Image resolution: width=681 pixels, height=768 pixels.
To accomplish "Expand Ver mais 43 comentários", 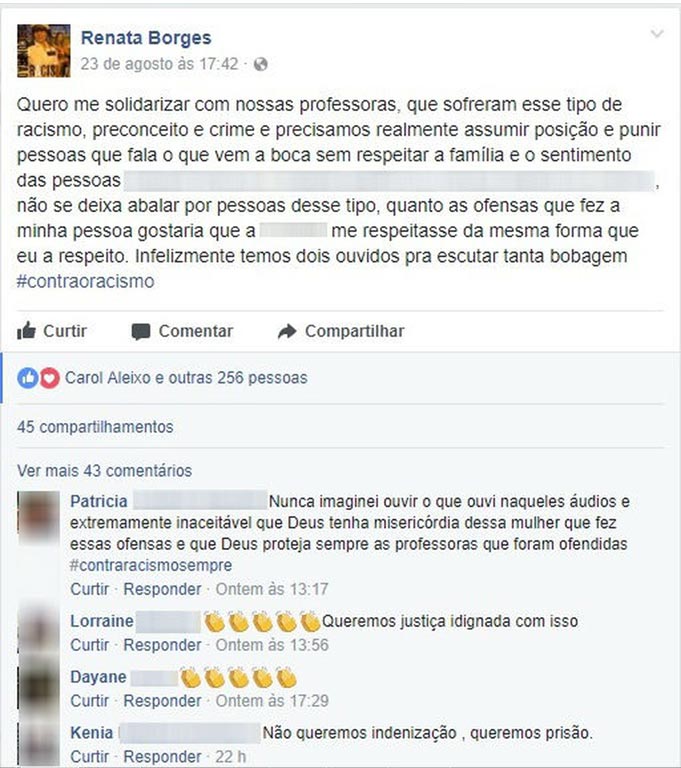I will pyautogui.click(x=104, y=471).
